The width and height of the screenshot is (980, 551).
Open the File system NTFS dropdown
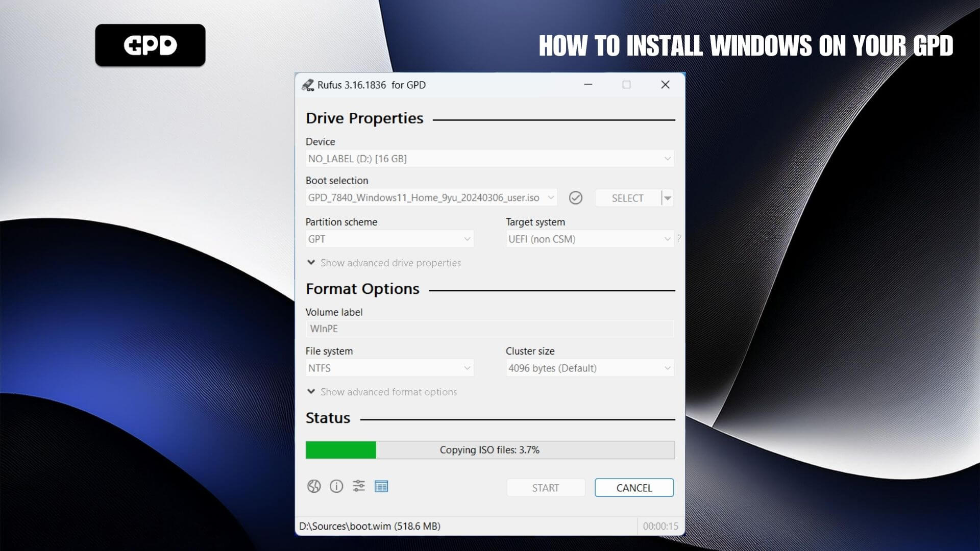coord(389,368)
